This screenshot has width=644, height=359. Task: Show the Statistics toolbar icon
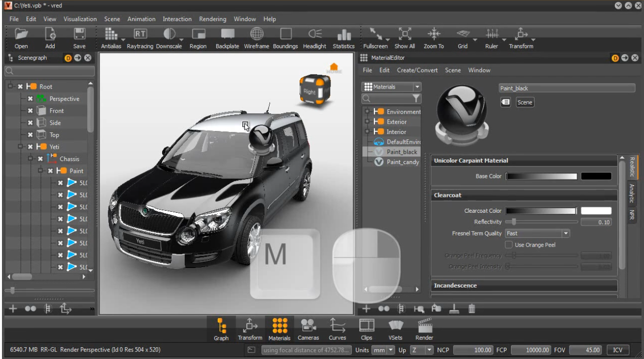click(x=344, y=34)
